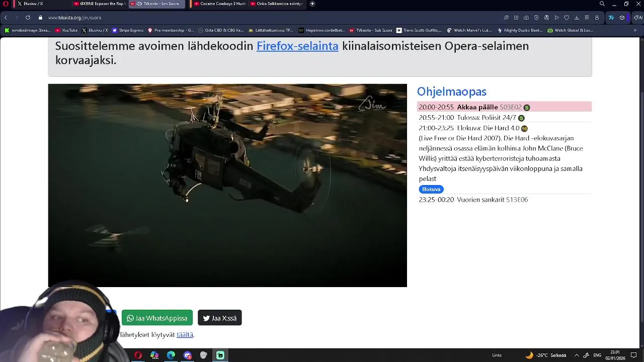The image size is (644, 362).
Task: Open the Watch Marvel's Luk... bookmark
Action: (x=469, y=30)
